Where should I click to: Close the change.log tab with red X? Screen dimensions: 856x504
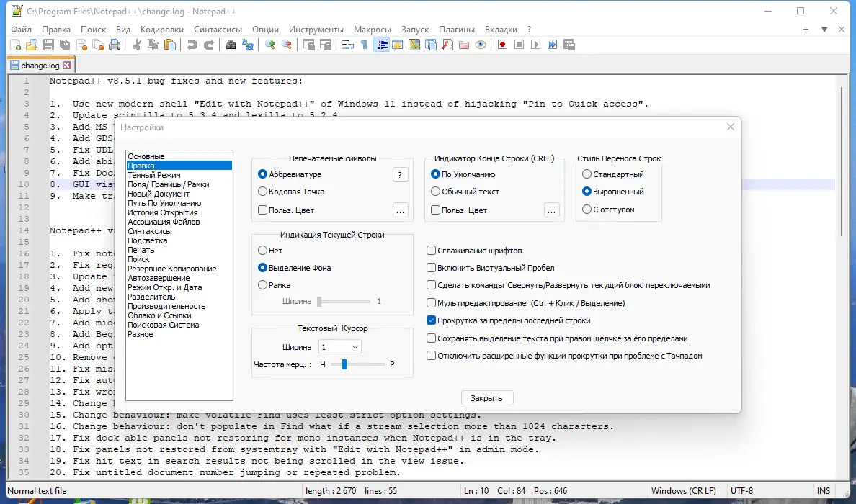coord(66,66)
